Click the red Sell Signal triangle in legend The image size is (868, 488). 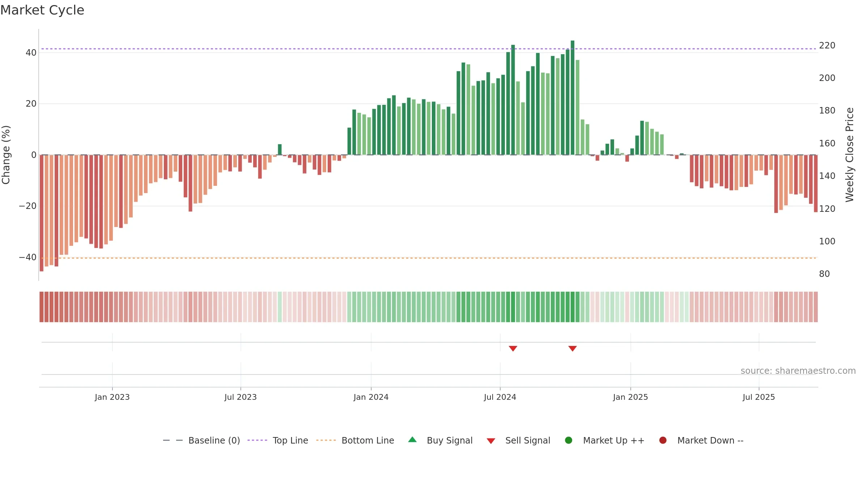(491, 441)
